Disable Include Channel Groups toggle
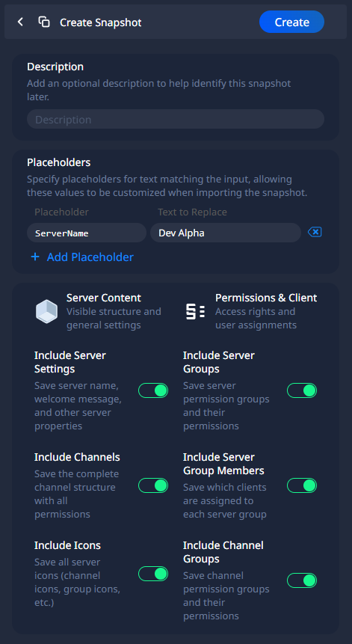This screenshot has height=644, width=352. [x=302, y=580]
